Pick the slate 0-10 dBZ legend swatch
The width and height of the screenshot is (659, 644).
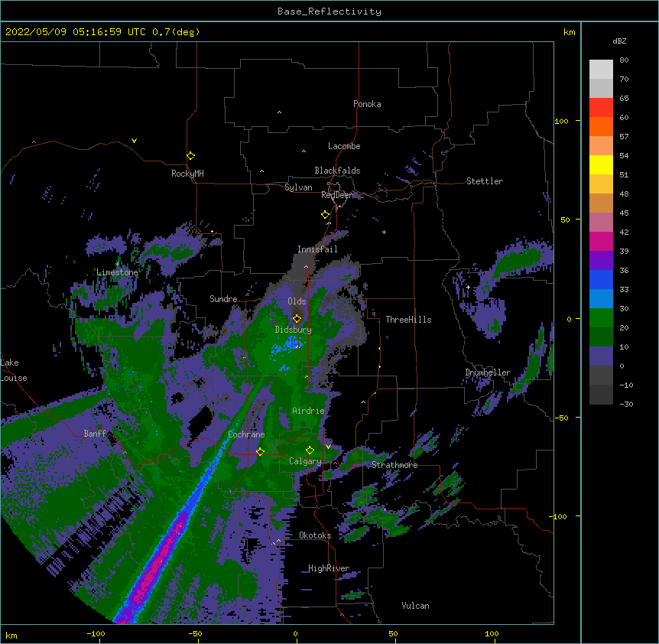(601, 356)
